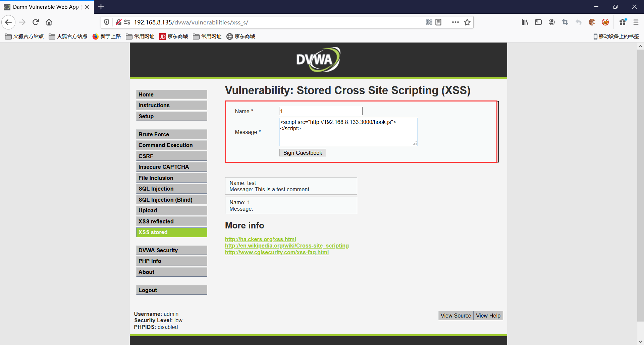Open page actions three-dot menu

click(x=455, y=22)
